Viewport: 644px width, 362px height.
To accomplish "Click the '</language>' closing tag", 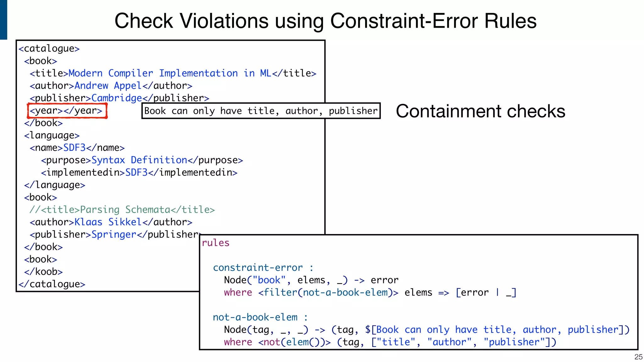I will [55, 185].
